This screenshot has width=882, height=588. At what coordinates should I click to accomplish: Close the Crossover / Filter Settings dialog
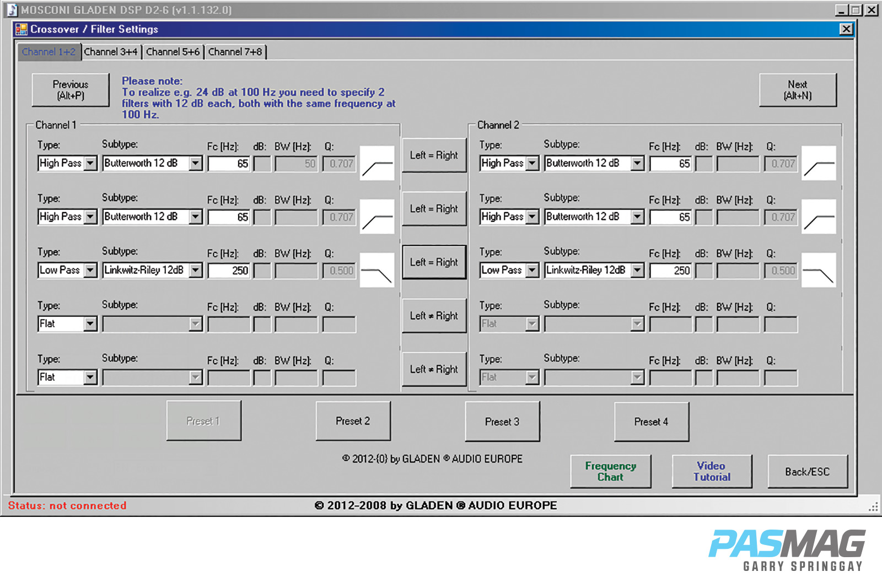(846, 29)
